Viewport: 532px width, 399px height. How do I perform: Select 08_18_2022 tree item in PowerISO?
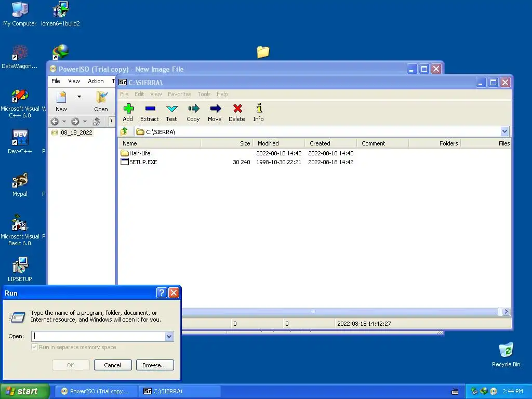point(76,132)
